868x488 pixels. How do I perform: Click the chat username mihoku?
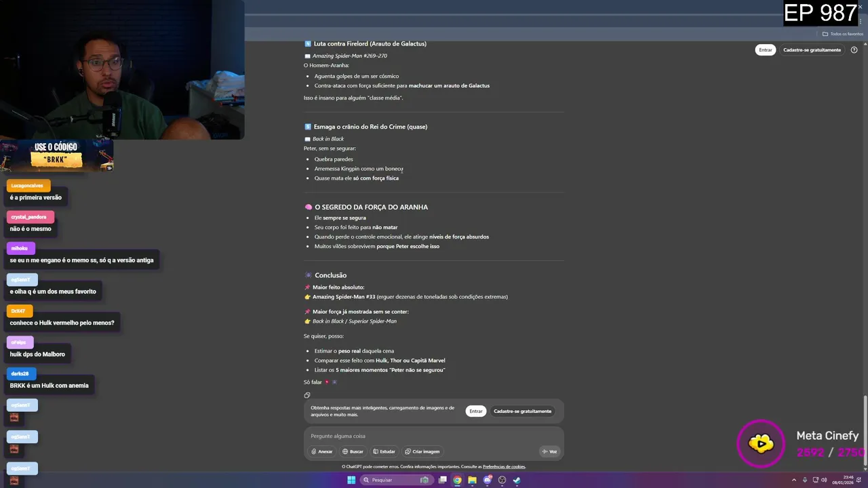[x=19, y=249]
